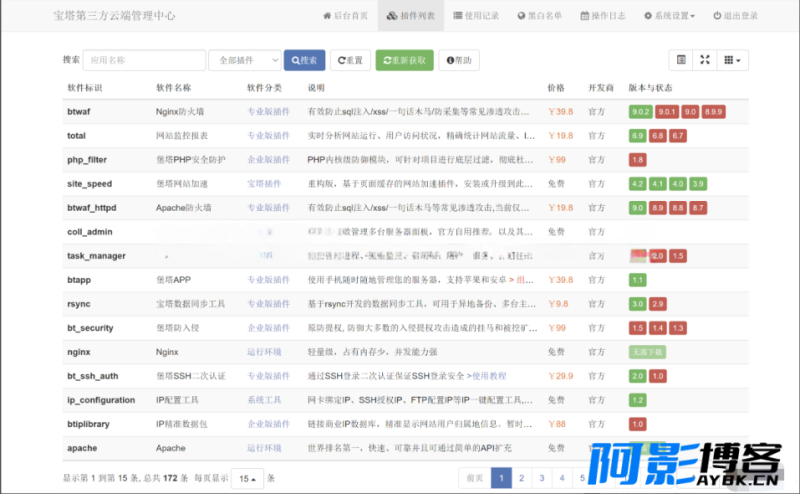The image size is (800, 494).
Task: Click version 9.0.1 badge for btwaf
Action: 666,112
